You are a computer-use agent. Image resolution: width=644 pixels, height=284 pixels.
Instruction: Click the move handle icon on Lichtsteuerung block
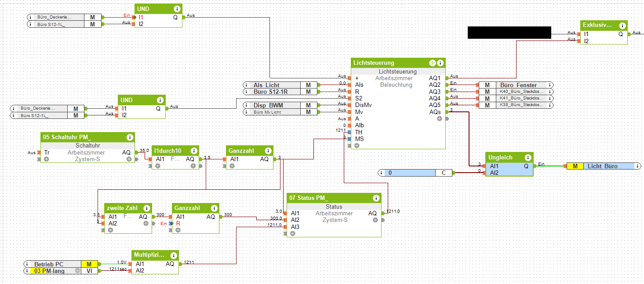(x=432, y=63)
